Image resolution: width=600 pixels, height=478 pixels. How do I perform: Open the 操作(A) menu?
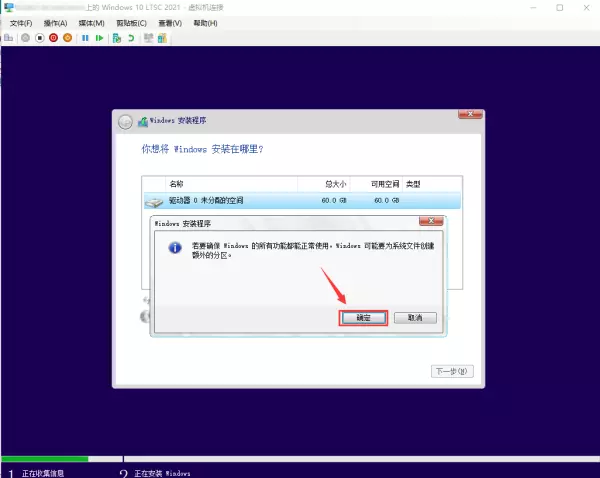(55, 23)
